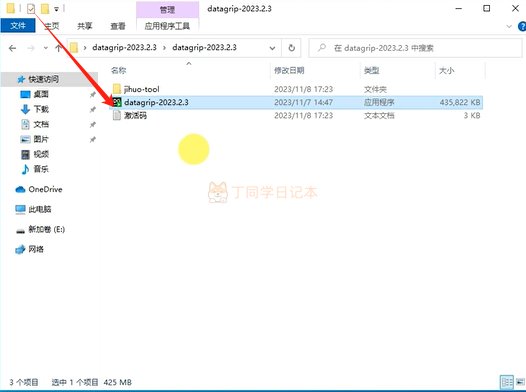526x392 pixels.
Task: Open 网络 in the navigation pane
Action: [36, 249]
